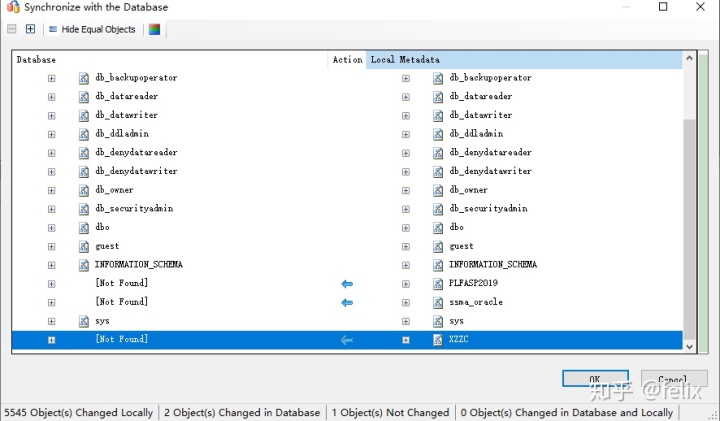The width and height of the screenshot is (720, 421).
Task: Select [Not Found] row opposite PLFASP2019
Action: tap(122, 283)
